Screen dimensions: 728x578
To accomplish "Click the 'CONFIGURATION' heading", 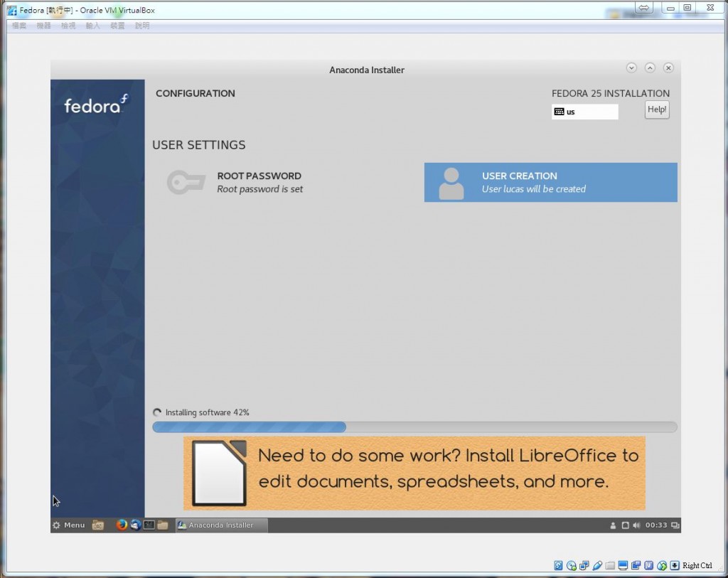I will click(x=196, y=93).
